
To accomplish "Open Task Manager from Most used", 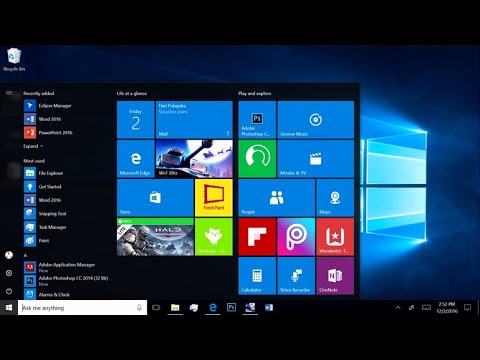I will click(x=45, y=227).
